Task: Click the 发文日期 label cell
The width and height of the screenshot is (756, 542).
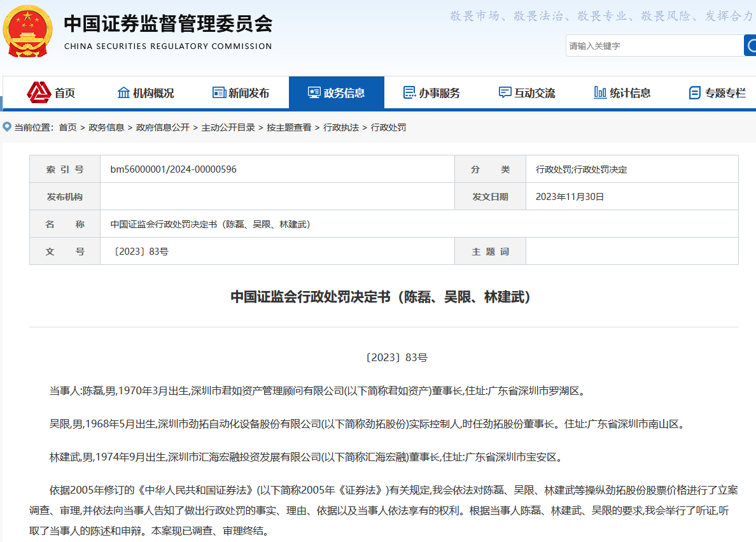Action: point(491,196)
